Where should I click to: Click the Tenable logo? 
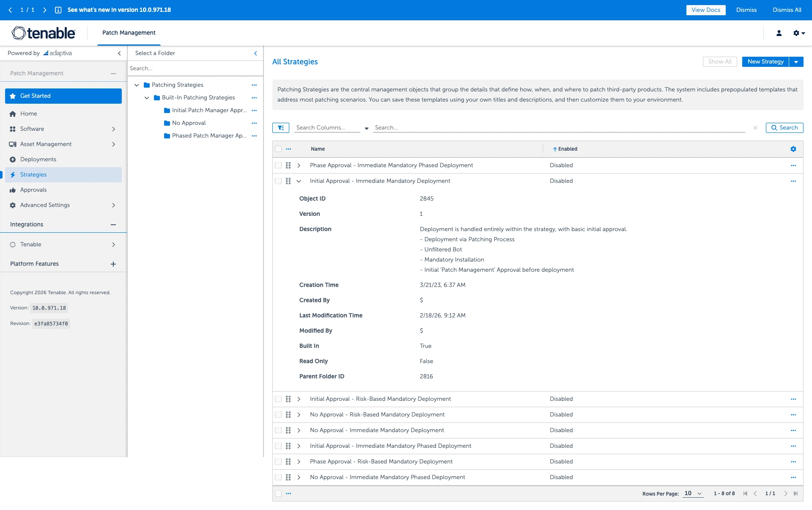coord(43,33)
